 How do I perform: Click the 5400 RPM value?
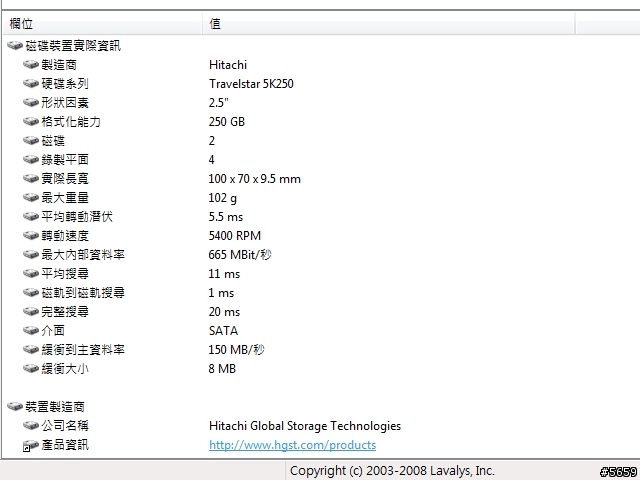(x=235, y=236)
